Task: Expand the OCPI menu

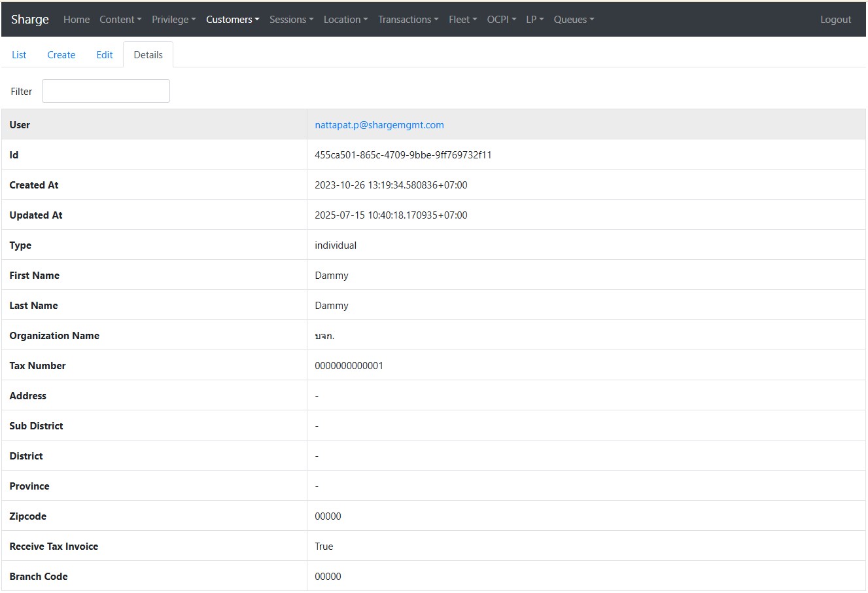Action: [501, 20]
